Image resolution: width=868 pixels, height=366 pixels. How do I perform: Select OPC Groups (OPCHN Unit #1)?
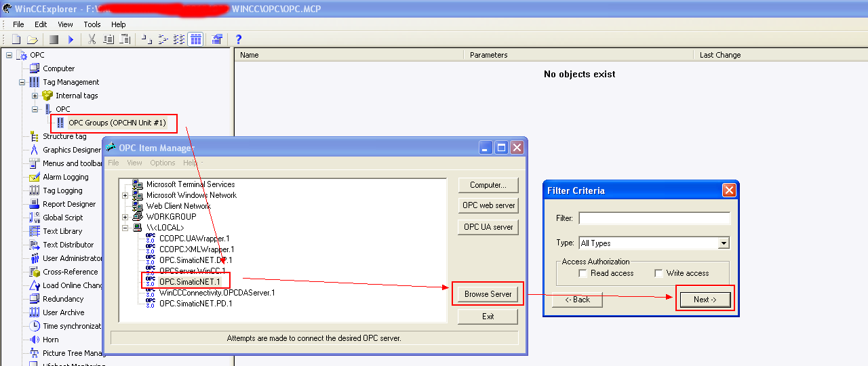tap(117, 123)
